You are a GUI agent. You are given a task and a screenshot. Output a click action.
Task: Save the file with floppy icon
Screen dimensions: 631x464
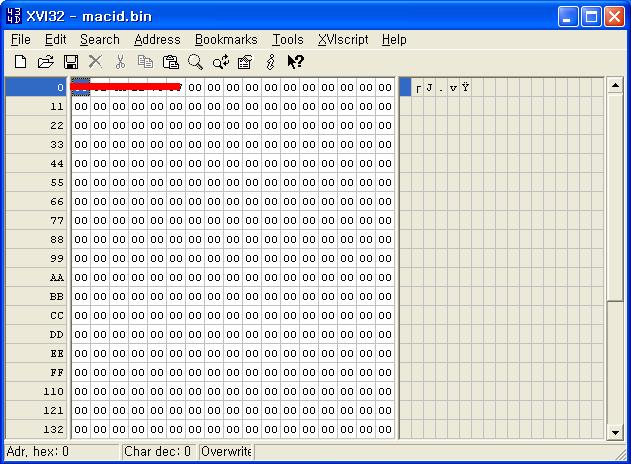coord(71,62)
